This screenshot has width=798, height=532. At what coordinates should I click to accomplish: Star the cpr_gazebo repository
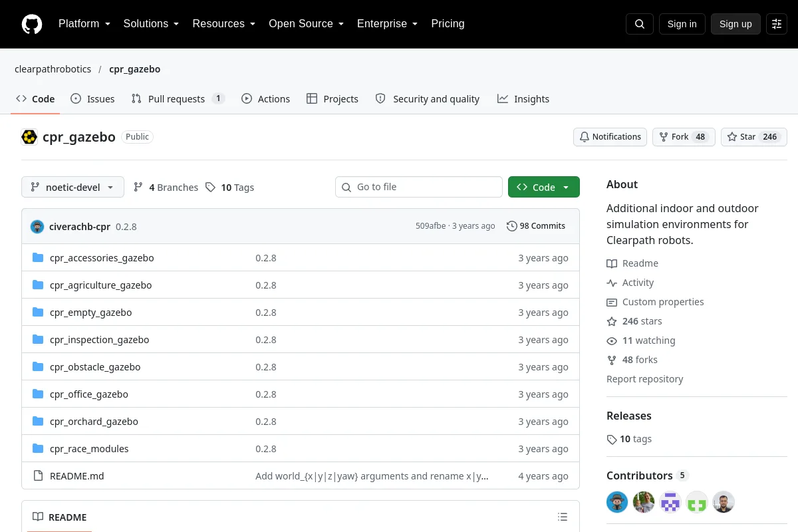click(754, 137)
